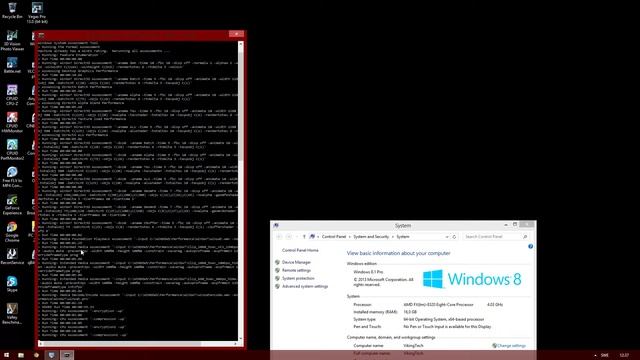
Task: Open the Recycle Bin desktop icon
Action: (12, 11)
